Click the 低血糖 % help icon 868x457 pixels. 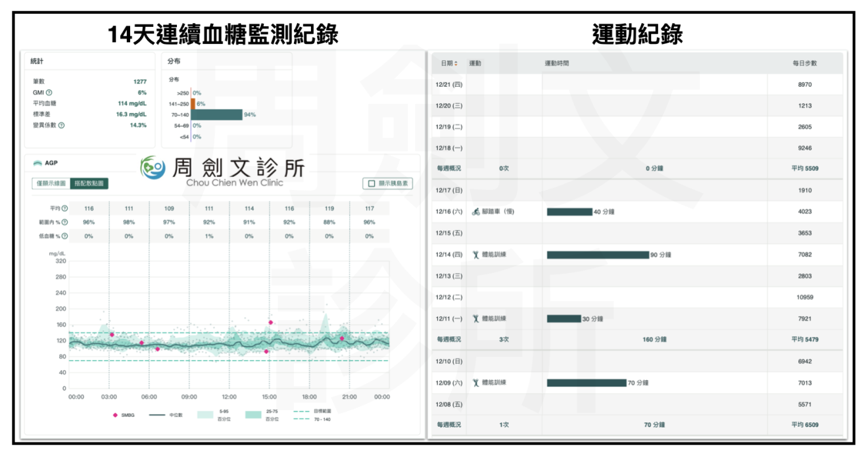coord(64,236)
